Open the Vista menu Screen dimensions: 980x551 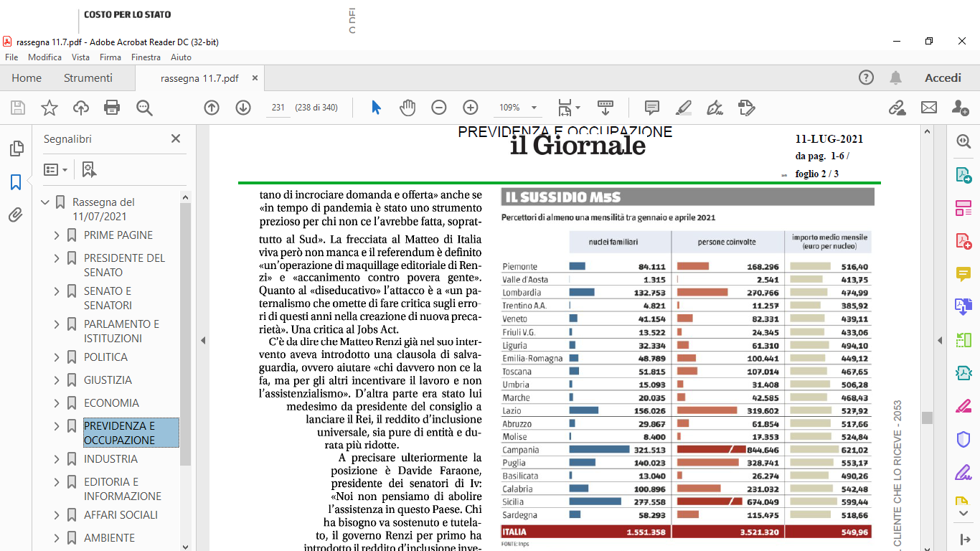tap(80, 57)
